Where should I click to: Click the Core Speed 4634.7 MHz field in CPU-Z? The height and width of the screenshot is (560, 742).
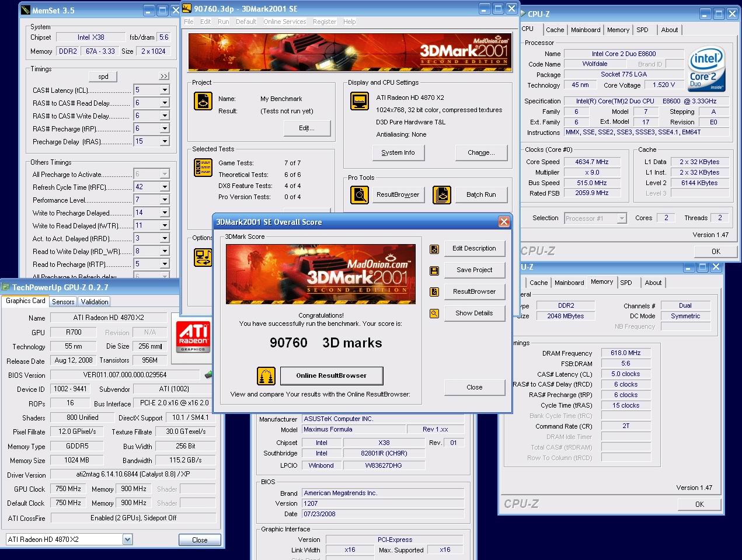point(592,162)
